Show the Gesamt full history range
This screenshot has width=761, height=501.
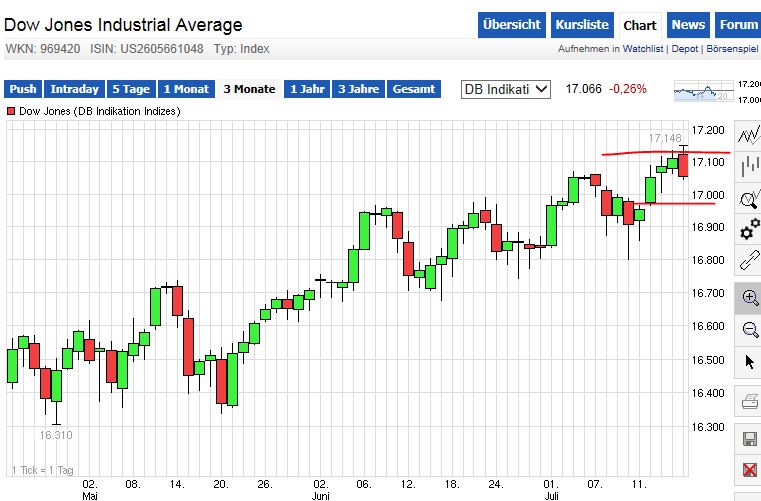click(x=414, y=89)
